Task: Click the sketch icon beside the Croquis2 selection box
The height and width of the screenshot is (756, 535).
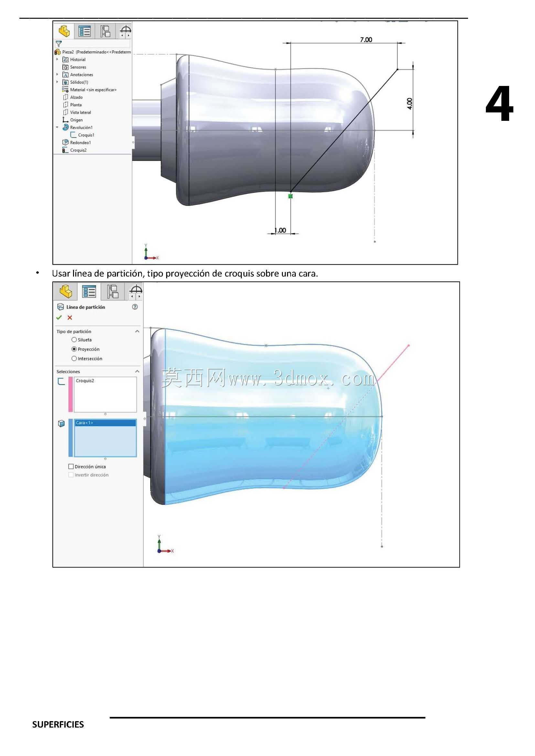Action: (x=61, y=382)
